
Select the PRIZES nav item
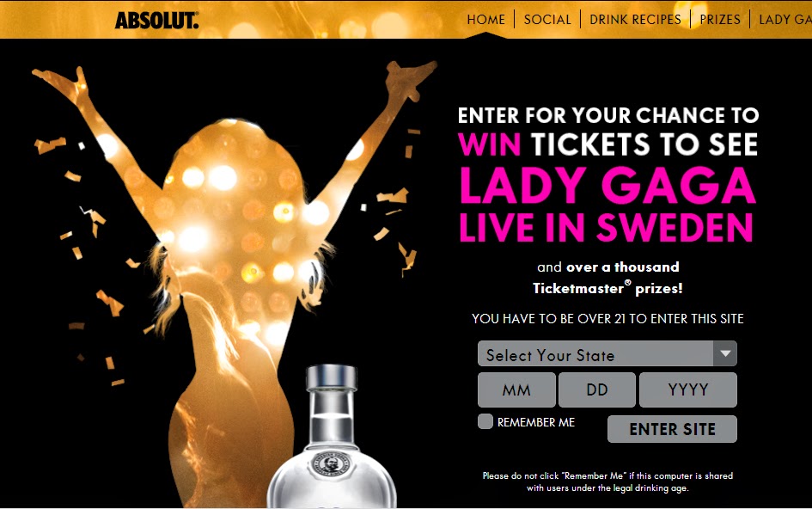pyautogui.click(x=720, y=20)
